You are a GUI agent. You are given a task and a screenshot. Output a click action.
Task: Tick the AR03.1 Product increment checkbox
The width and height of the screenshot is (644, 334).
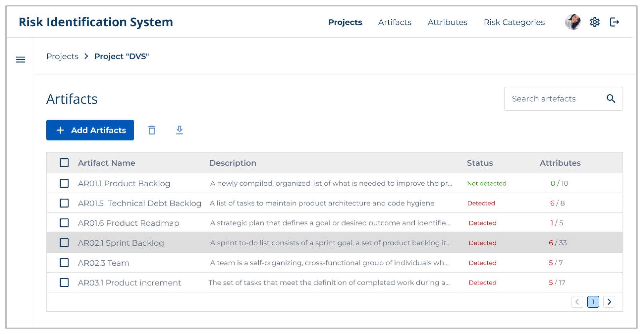click(64, 282)
